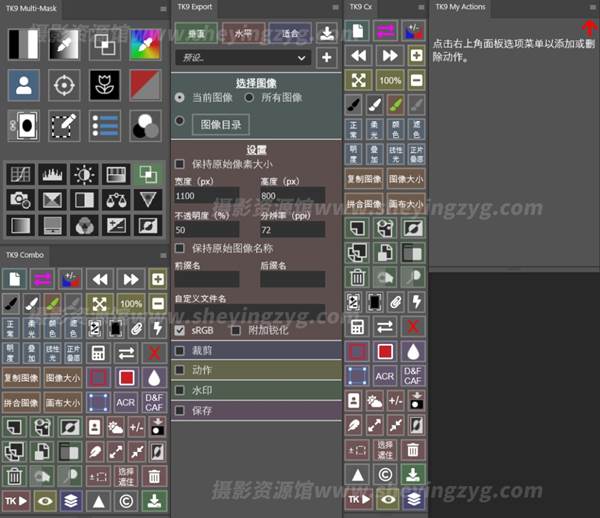Viewport: 600px width, 518px height.
Task: Select the 所有图像 radio button
Action: (249, 97)
